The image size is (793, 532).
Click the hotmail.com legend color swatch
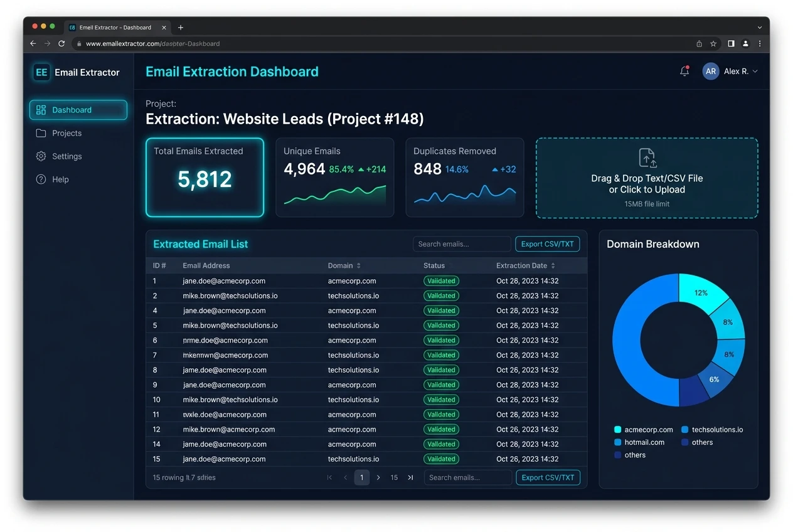(x=617, y=442)
